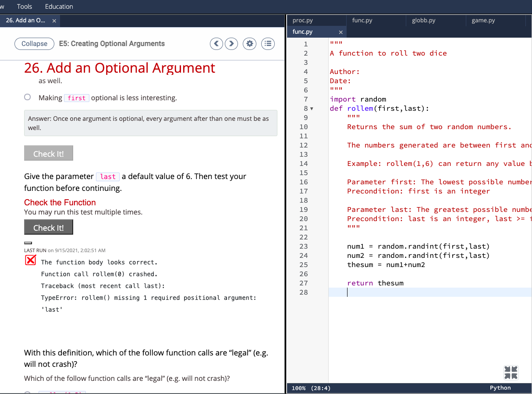Click the Python language indicator in status bar
This screenshot has height=394, width=532.
point(500,387)
